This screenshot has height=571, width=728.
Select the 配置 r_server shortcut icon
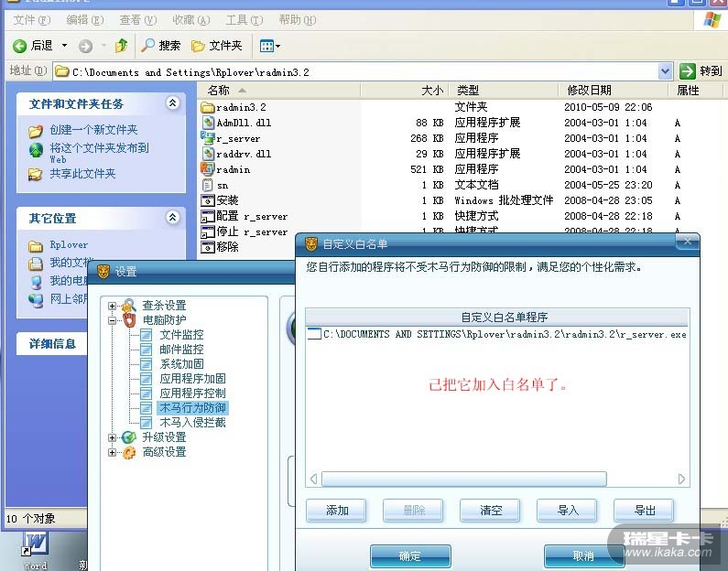(x=208, y=216)
